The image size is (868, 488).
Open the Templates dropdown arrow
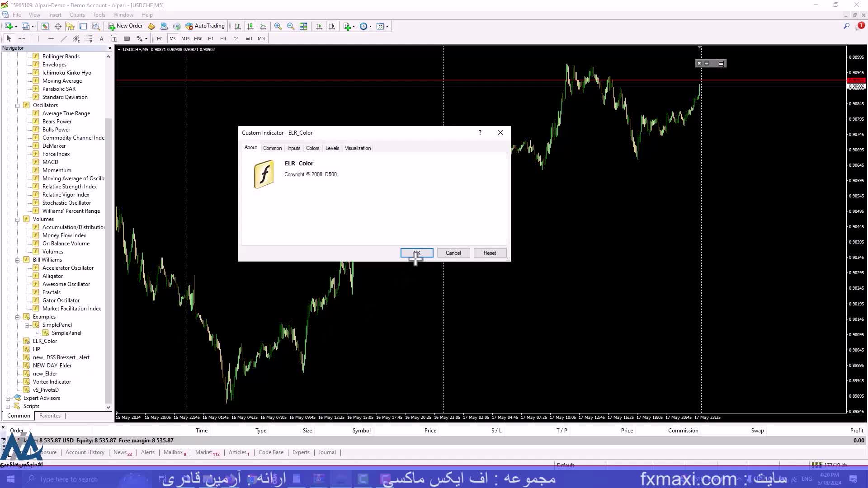point(387,26)
